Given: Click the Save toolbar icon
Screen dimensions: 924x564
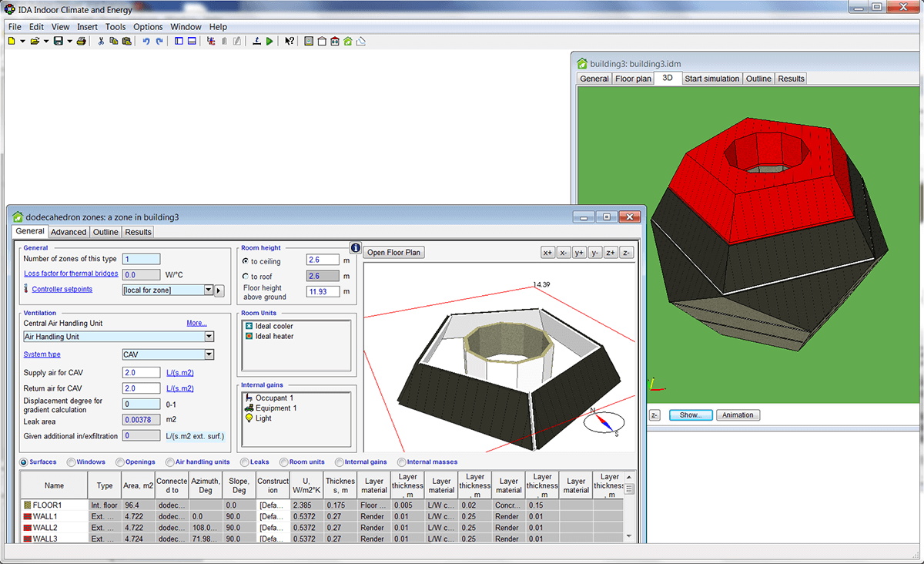Looking at the screenshot, I should (x=58, y=42).
